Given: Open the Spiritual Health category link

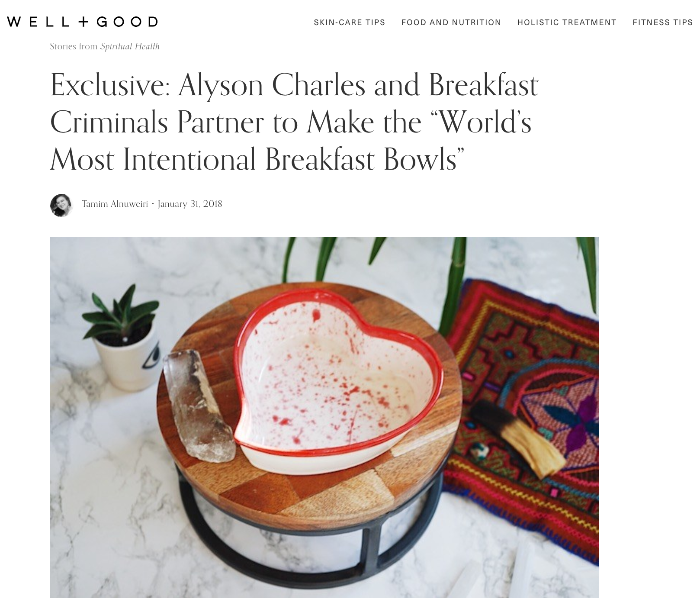Looking at the screenshot, I should [130, 46].
